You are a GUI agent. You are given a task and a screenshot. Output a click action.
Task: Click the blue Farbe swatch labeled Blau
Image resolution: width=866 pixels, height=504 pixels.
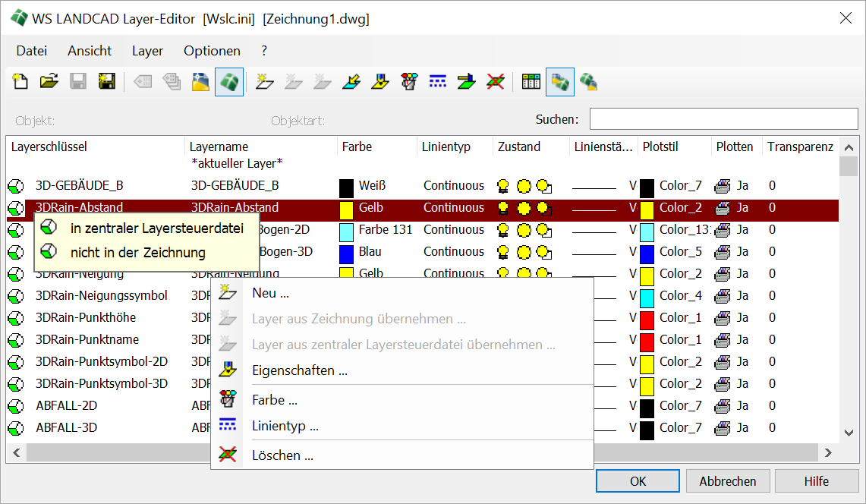click(x=347, y=252)
